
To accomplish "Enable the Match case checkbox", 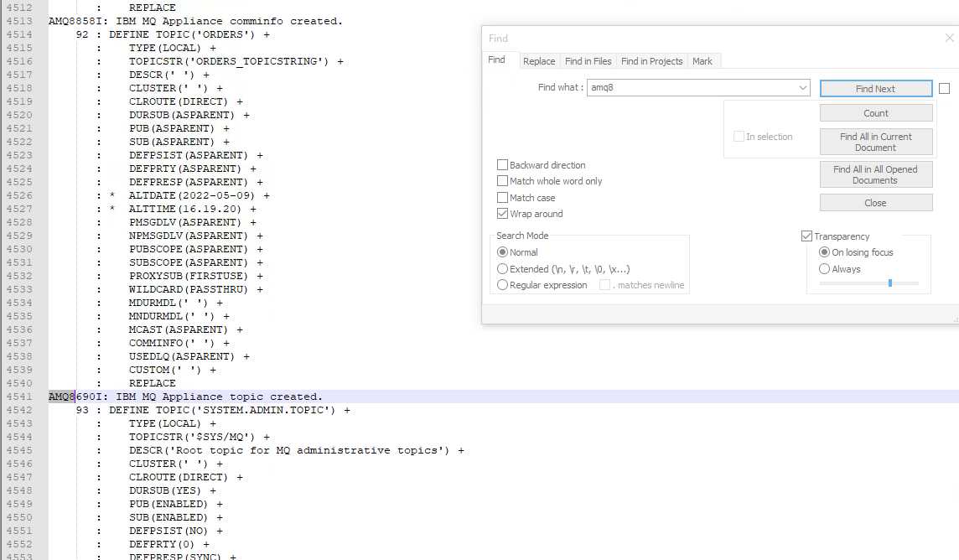I will [503, 198].
